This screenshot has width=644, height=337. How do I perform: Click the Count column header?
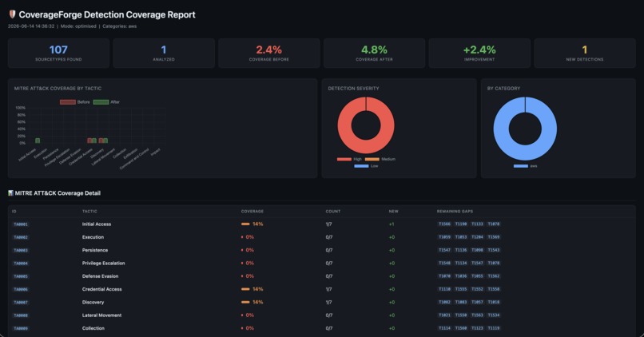[x=333, y=212]
